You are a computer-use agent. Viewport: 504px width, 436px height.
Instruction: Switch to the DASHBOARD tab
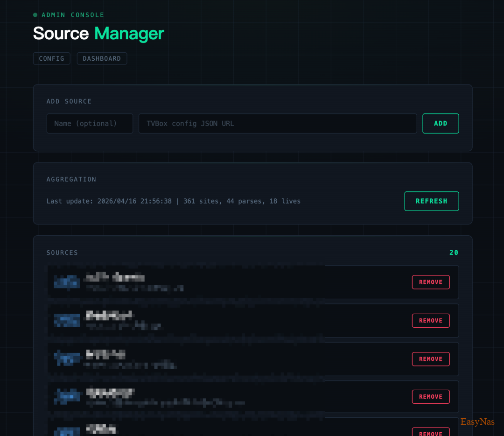(102, 58)
